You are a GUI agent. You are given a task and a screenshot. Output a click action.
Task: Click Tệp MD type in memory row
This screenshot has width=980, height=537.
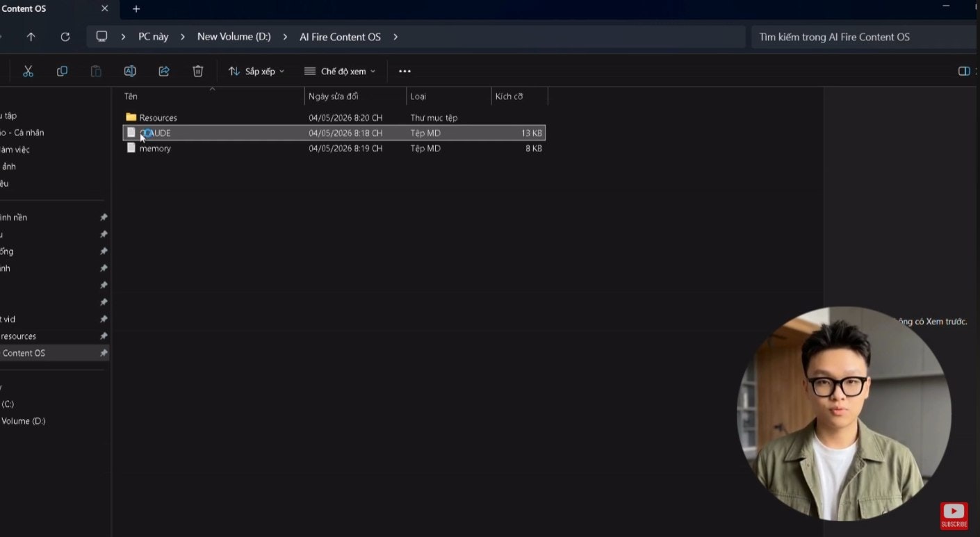pyautogui.click(x=425, y=148)
